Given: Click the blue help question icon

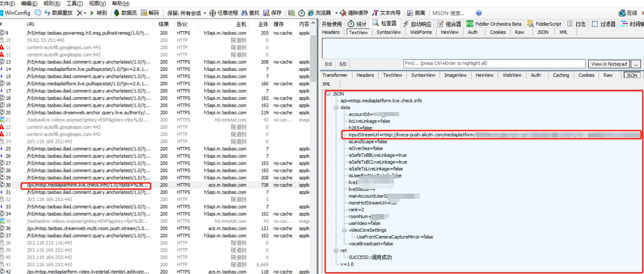Looking at the screenshot, I should [479, 13].
